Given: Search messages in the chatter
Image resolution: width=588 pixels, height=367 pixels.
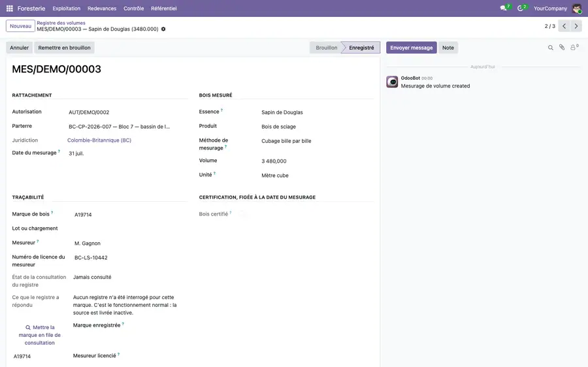Looking at the screenshot, I should point(551,48).
